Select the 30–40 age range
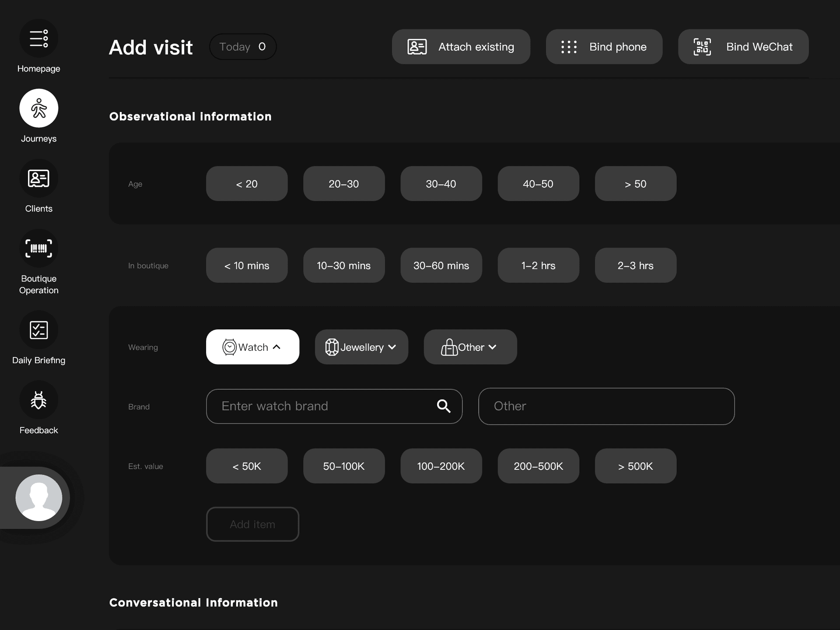 click(441, 184)
